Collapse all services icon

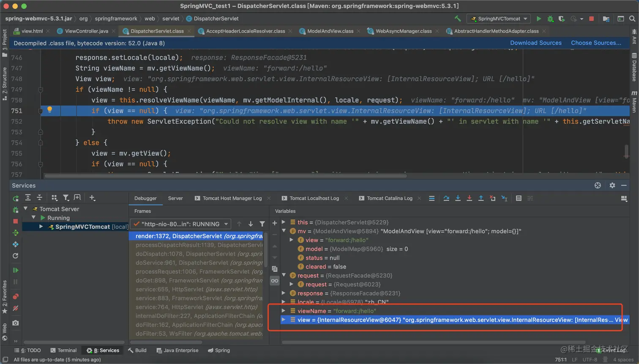click(39, 198)
